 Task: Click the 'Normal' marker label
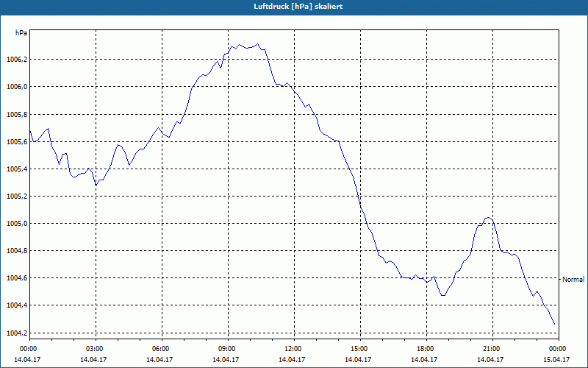573,280
